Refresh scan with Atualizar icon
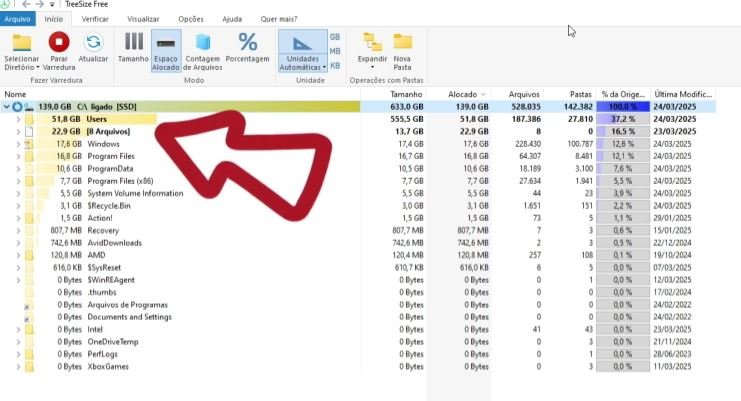Viewport: 741px width, 401px height. (x=93, y=43)
